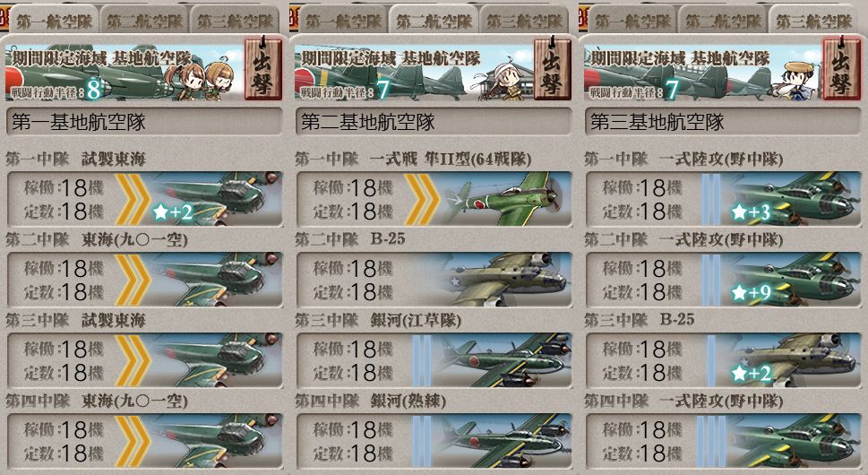
Task: Click unimproved B-25 in 第二基地航空隊
Action: point(434,280)
